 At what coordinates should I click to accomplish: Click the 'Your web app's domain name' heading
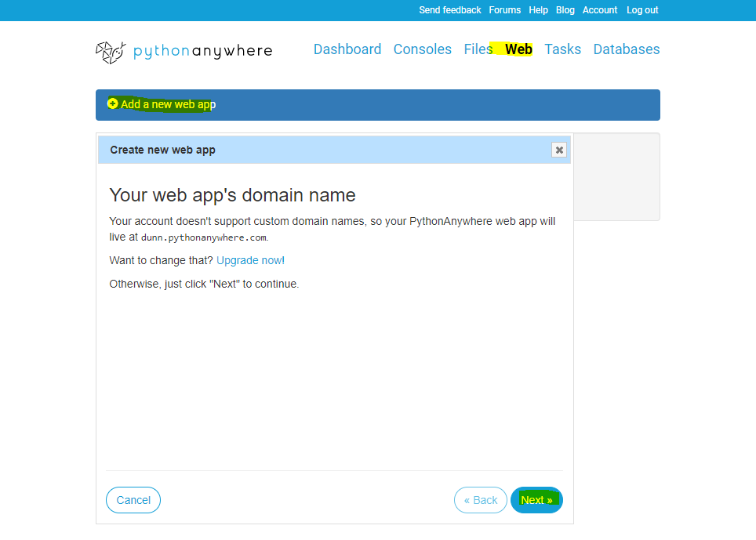[x=232, y=195]
